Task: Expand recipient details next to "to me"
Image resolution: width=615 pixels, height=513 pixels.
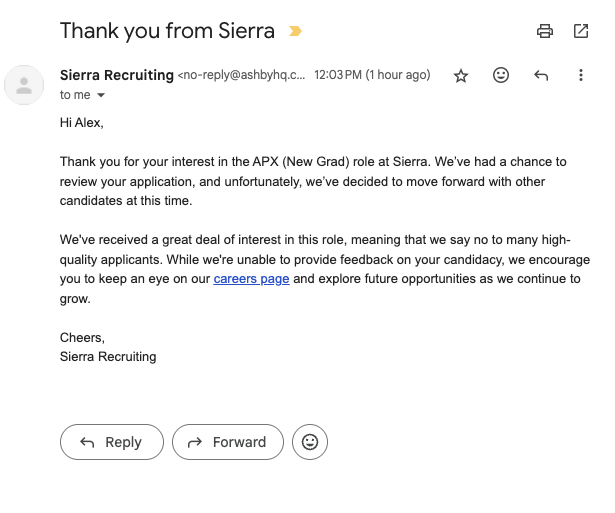Action: coord(100,96)
